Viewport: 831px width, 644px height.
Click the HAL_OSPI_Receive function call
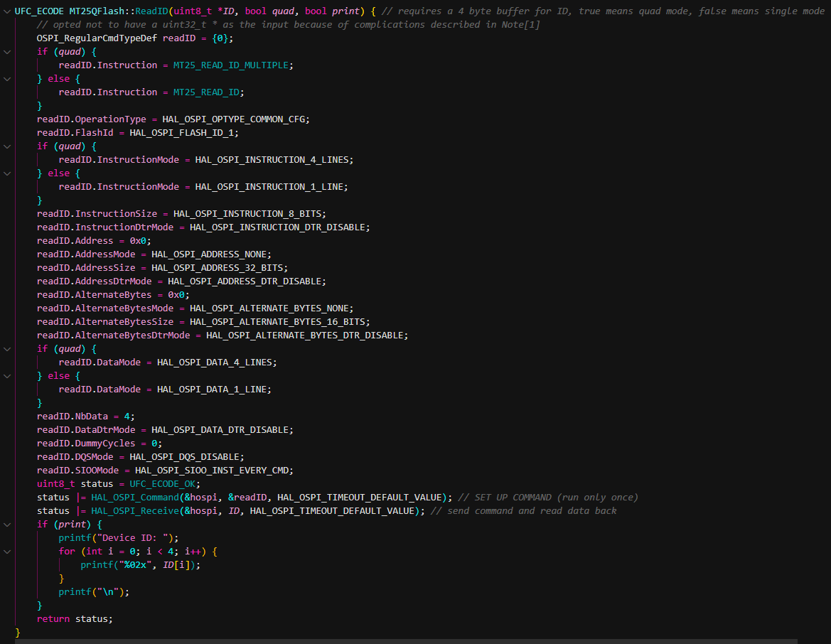[134, 511]
